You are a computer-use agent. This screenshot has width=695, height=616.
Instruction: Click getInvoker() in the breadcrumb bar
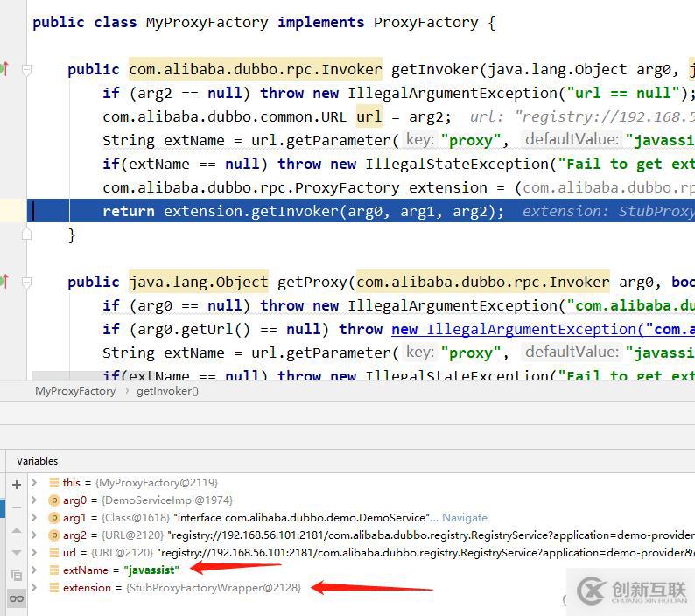click(x=167, y=391)
